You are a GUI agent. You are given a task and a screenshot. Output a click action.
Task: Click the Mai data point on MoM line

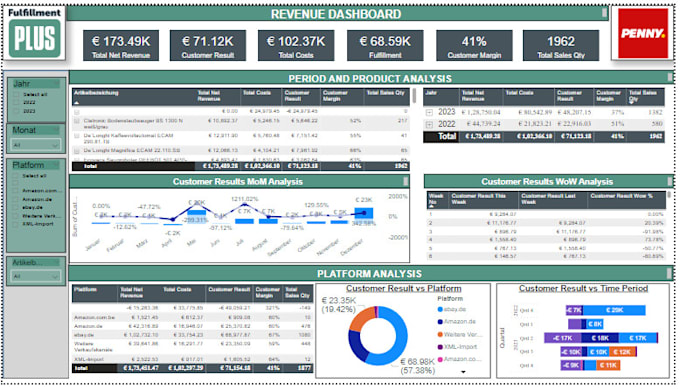[196, 203]
